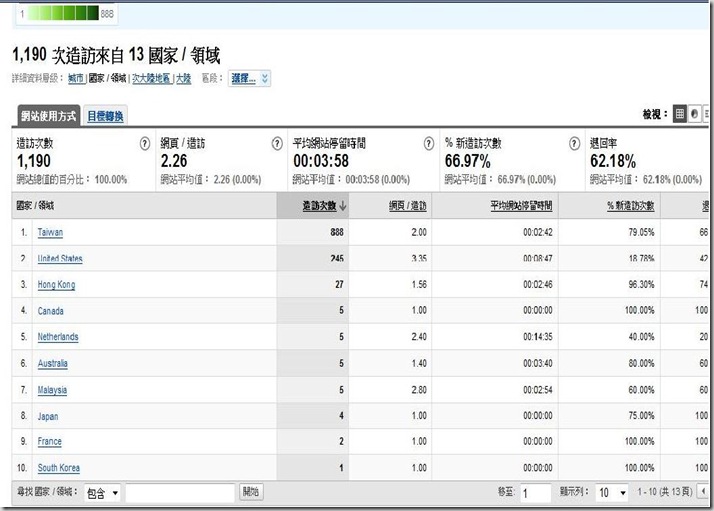Open the 包含 filter dropdown
The width and height of the screenshot is (714, 511).
click(x=102, y=493)
